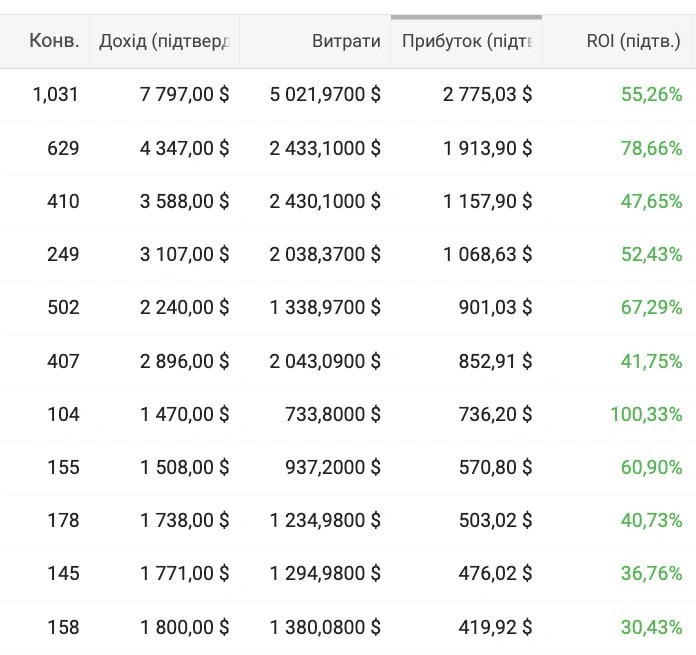Click ROI value 60,90%

[x=652, y=467]
